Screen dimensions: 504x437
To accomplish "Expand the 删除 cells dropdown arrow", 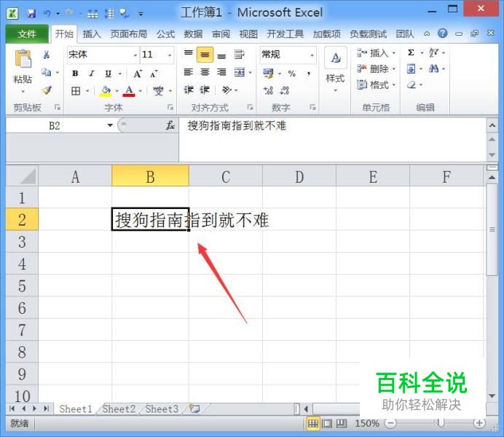I will coord(394,68).
